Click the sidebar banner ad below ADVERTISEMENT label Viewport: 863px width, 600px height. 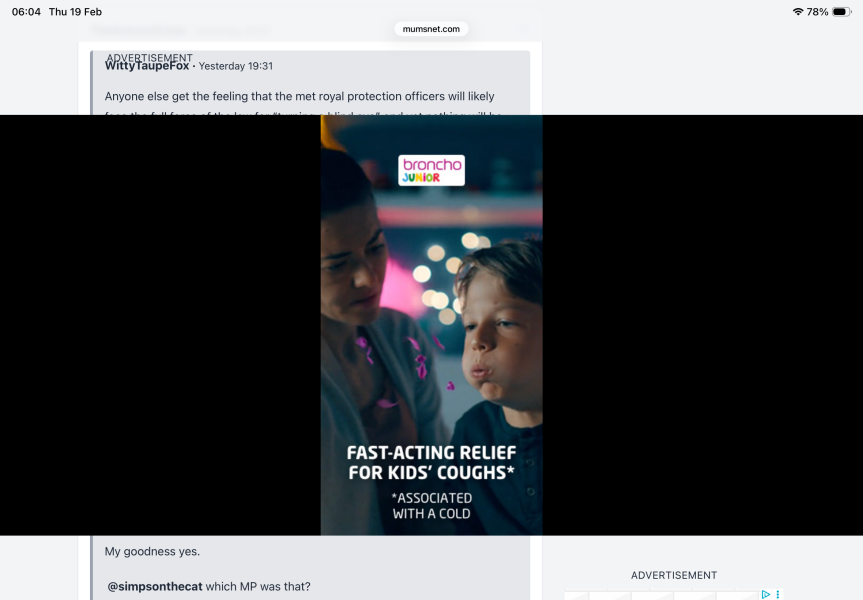672,595
